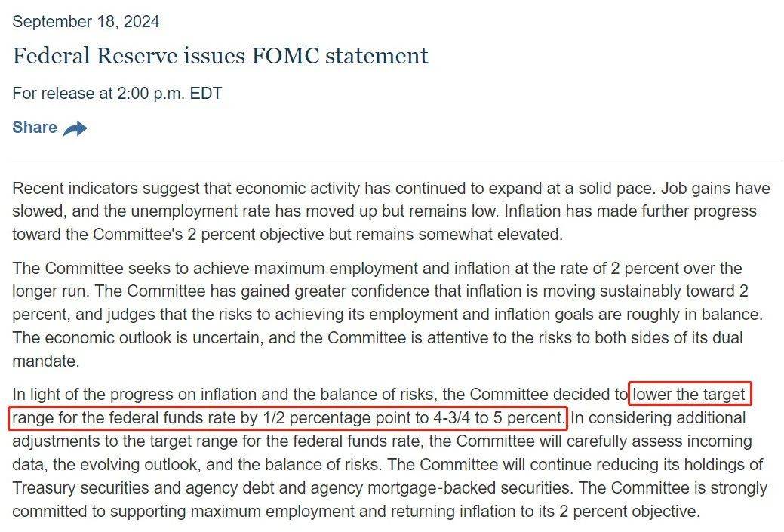Click the September 18, 2024 date

click(86, 21)
